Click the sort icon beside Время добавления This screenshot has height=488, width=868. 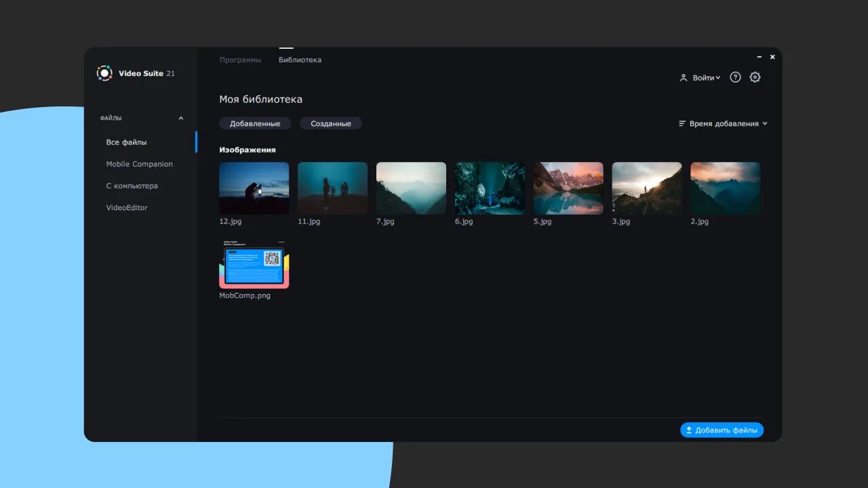tap(682, 124)
